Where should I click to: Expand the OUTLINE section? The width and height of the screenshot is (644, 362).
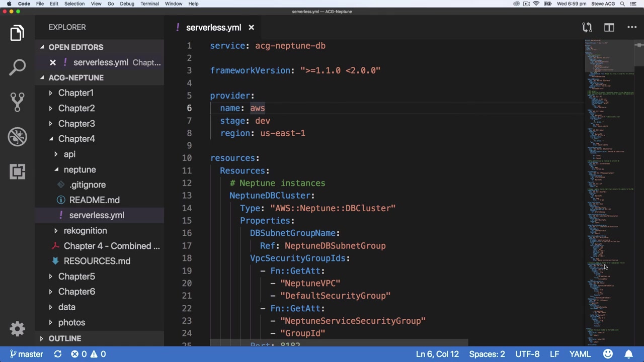coord(64,338)
